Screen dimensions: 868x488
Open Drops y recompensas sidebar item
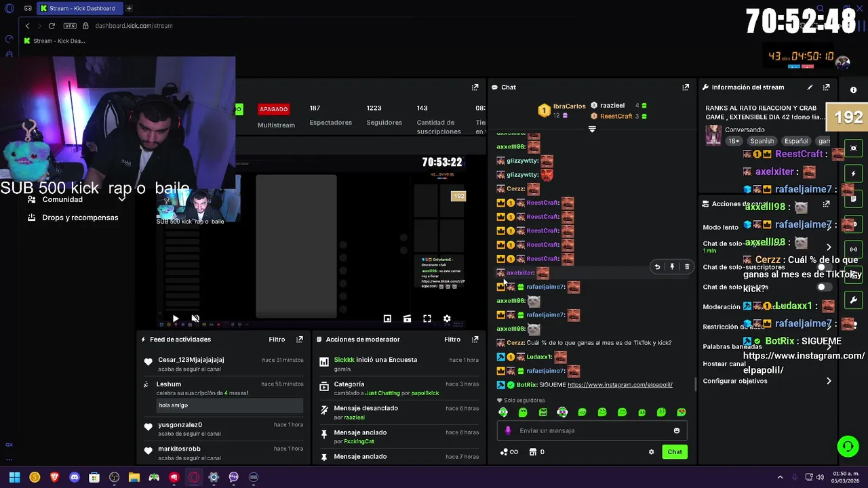(x=75, y=218)
